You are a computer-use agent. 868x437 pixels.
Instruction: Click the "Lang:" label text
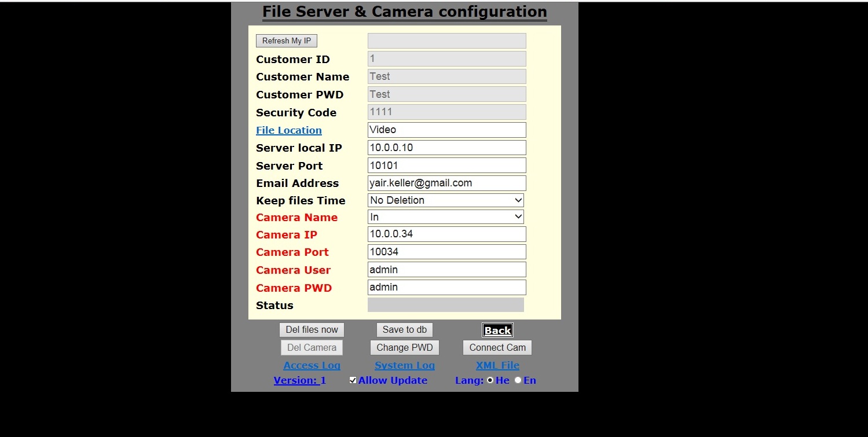point(469,381)
